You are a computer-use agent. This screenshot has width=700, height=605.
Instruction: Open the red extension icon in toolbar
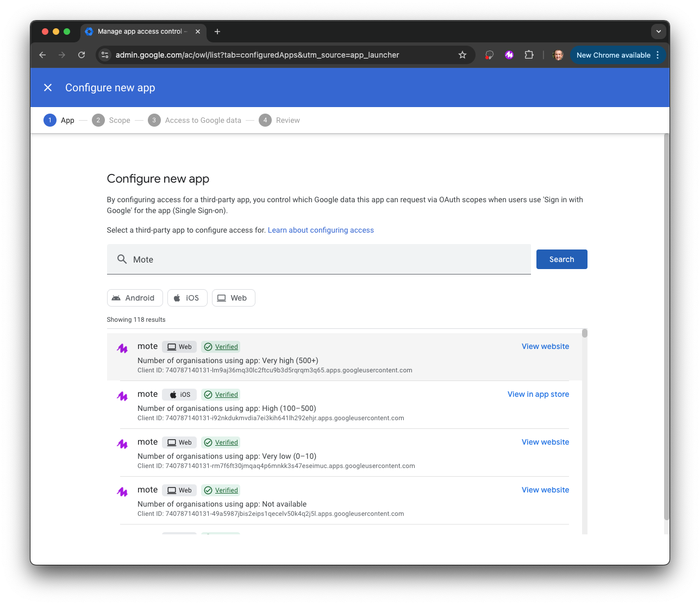[x=489, y=55]
